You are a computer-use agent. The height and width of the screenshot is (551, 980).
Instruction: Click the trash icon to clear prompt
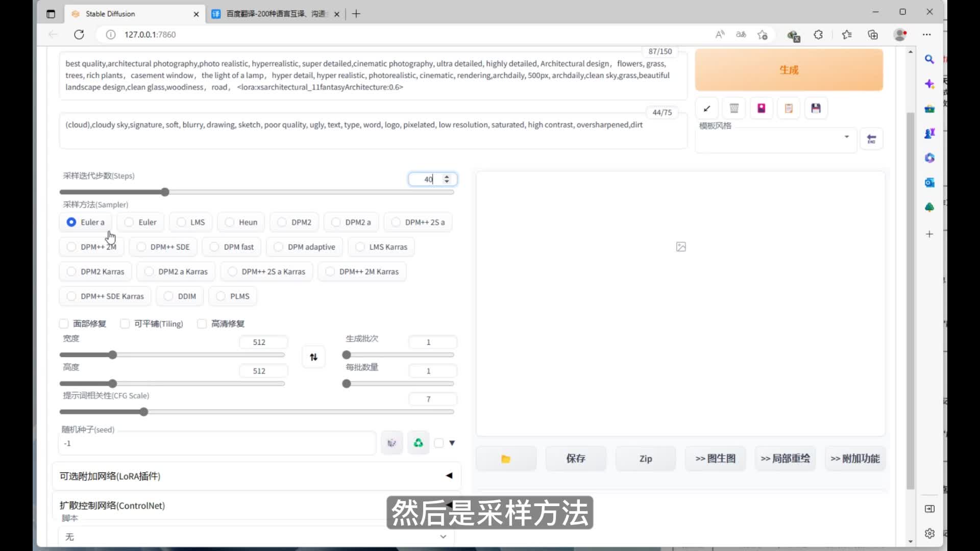click(734, 108)
